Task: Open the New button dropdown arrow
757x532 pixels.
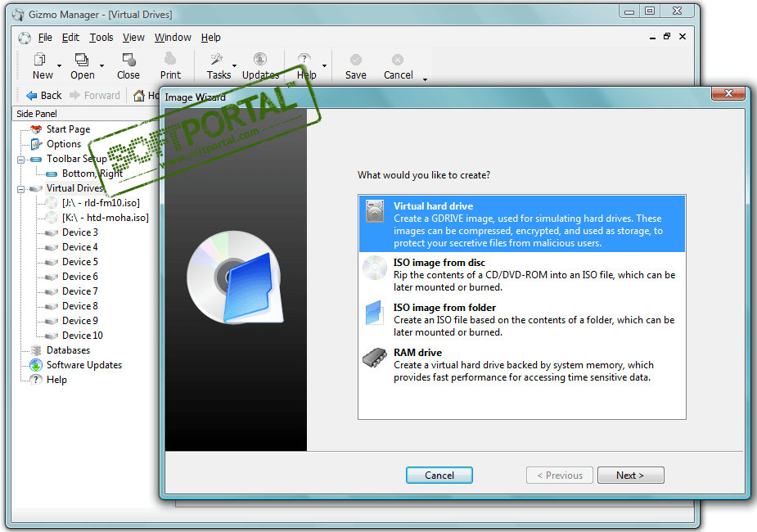Action: tap(60, 65)
